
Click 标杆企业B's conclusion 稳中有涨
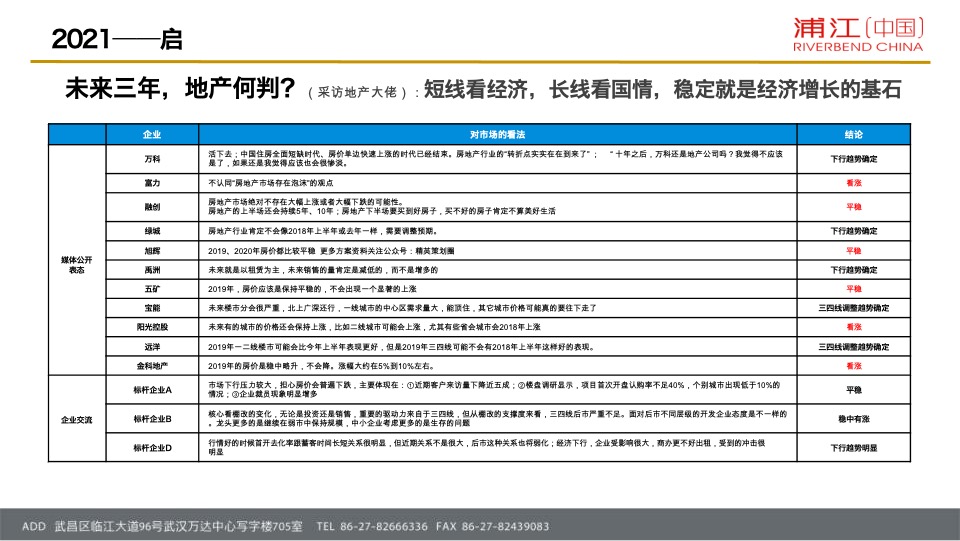[853, 419]
